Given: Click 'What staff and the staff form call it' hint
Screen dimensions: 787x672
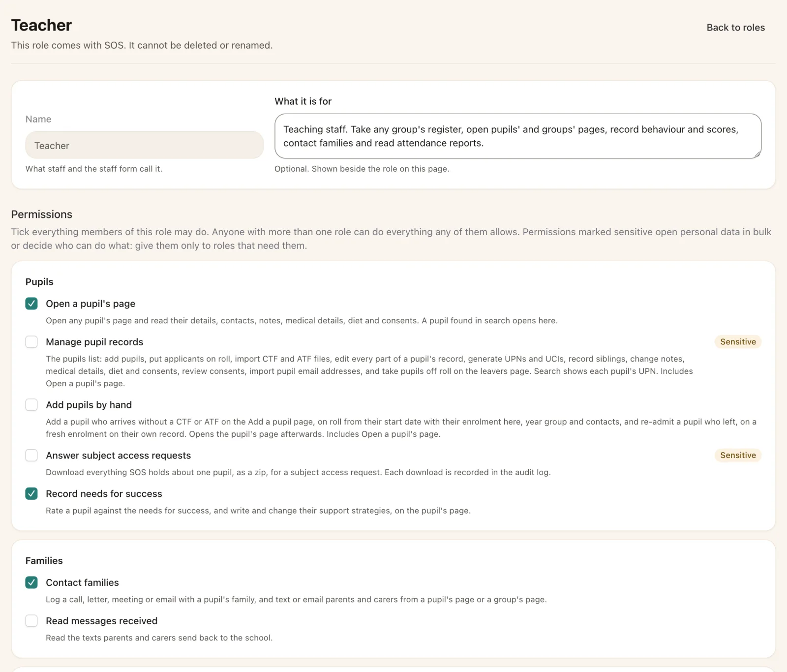Looking at the screenshot, I should pos(94,169).
